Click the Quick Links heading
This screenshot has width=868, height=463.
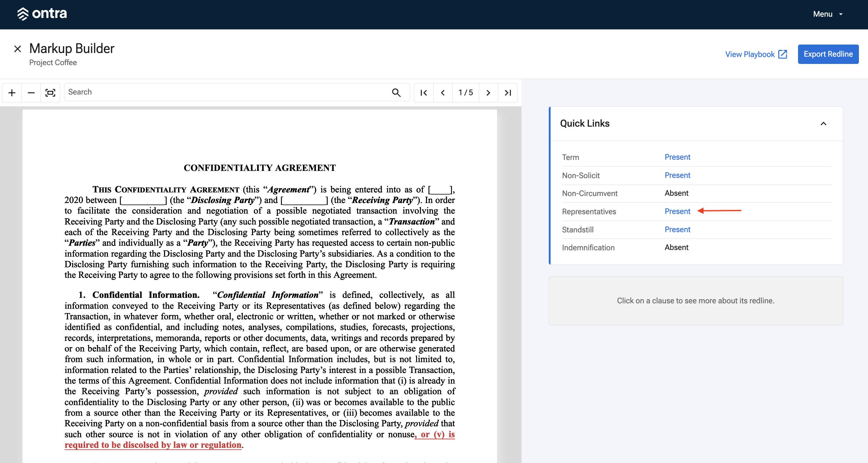[585, 123]
